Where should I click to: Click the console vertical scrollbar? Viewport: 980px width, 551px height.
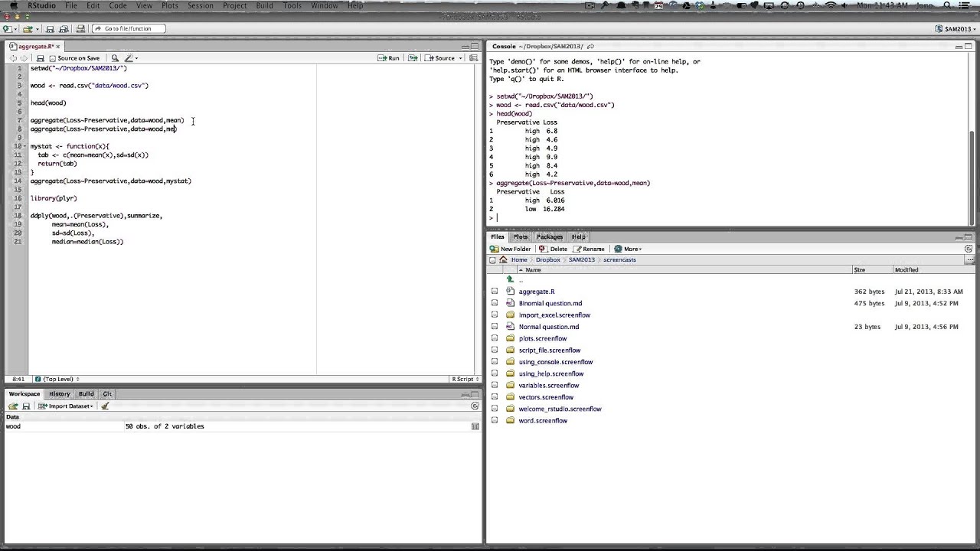972,172
